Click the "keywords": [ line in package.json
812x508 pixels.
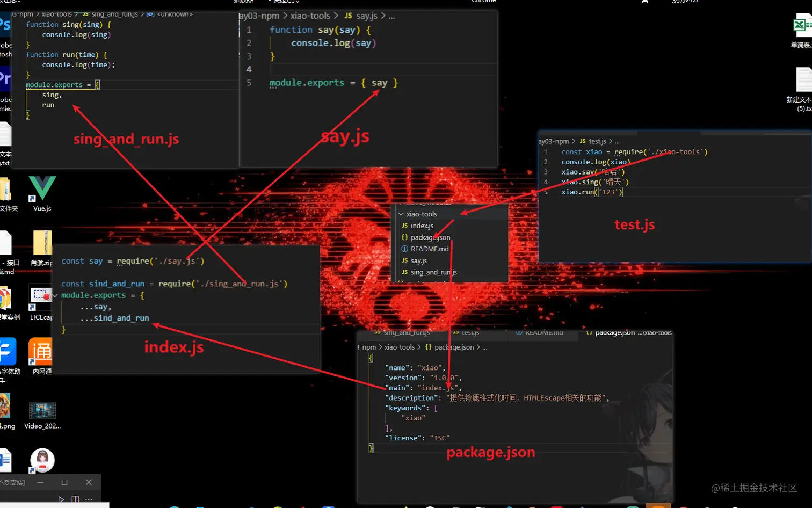tap(411, 408)
